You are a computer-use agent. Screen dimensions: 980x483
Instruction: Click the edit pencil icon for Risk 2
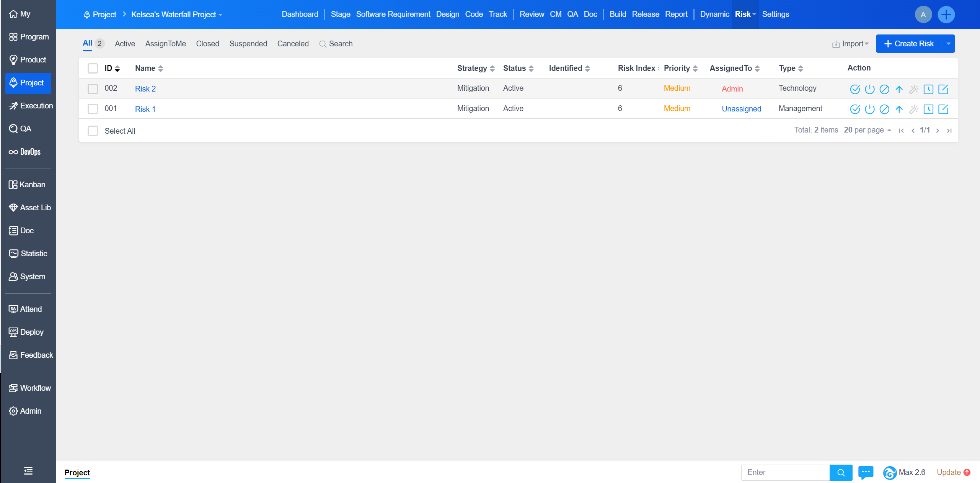click(x=943, y=89)
